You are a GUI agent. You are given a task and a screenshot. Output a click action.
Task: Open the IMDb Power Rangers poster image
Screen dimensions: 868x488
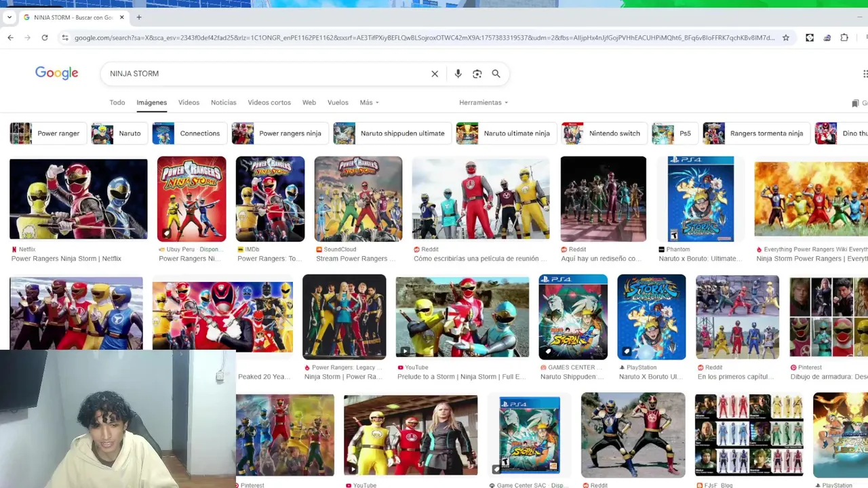pyautogui.click(x=270, y=199)
